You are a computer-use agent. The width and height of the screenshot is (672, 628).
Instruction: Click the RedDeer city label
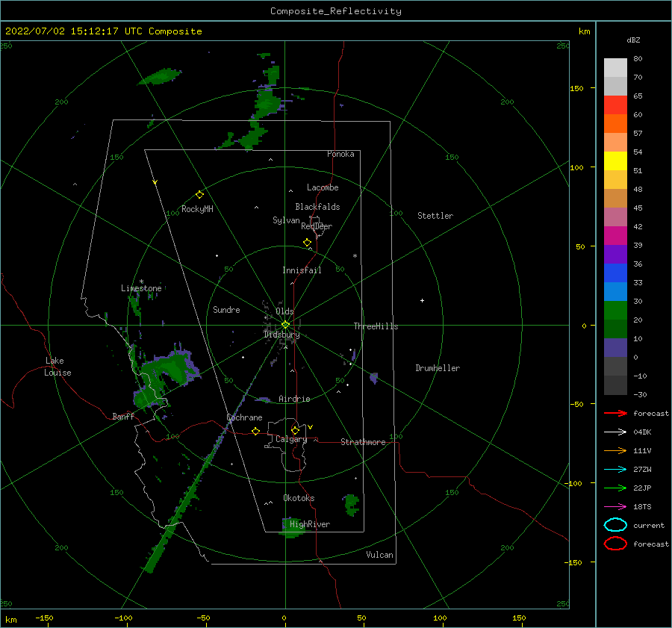[317, 226]
